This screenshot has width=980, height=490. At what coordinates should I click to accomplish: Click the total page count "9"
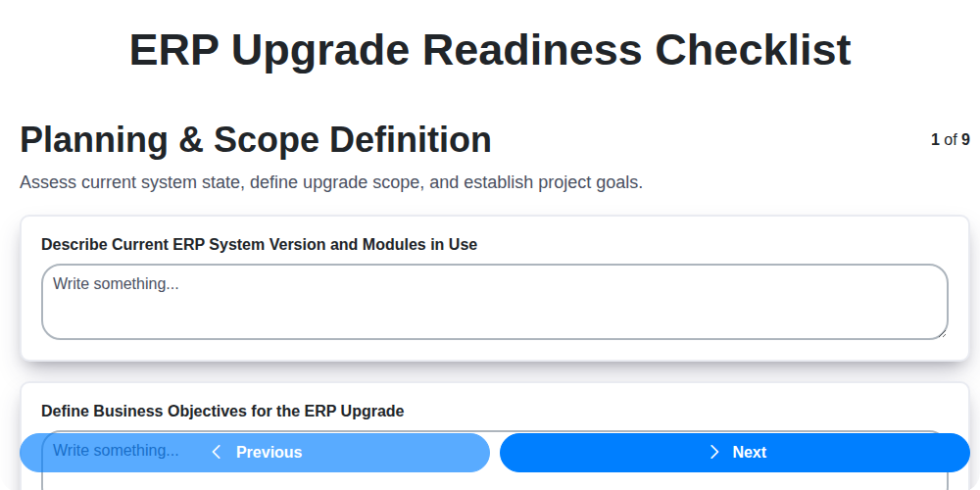[x=965, y=140]
